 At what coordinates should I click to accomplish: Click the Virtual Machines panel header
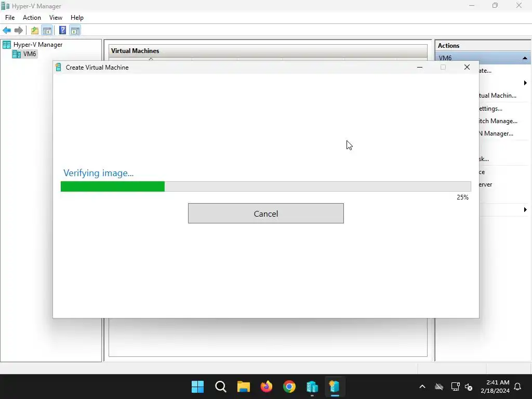coord(268,51)
